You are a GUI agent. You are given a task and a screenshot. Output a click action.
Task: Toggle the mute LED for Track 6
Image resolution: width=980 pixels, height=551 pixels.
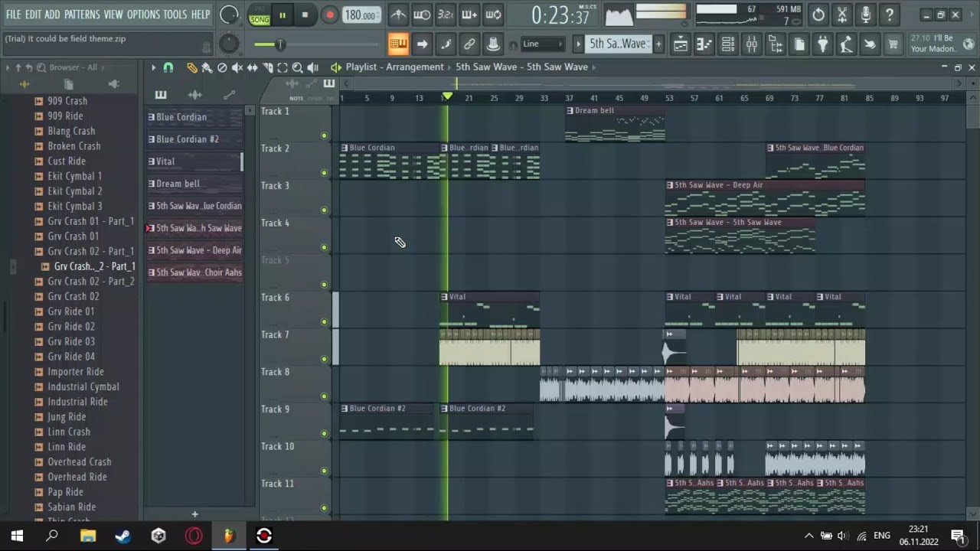(324, 321)
